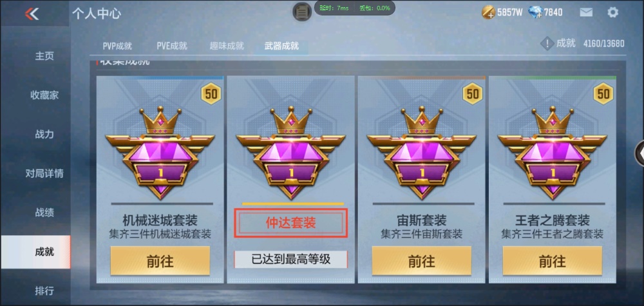Open the mail envelope icon
The image size is (644, 306).
586,12
